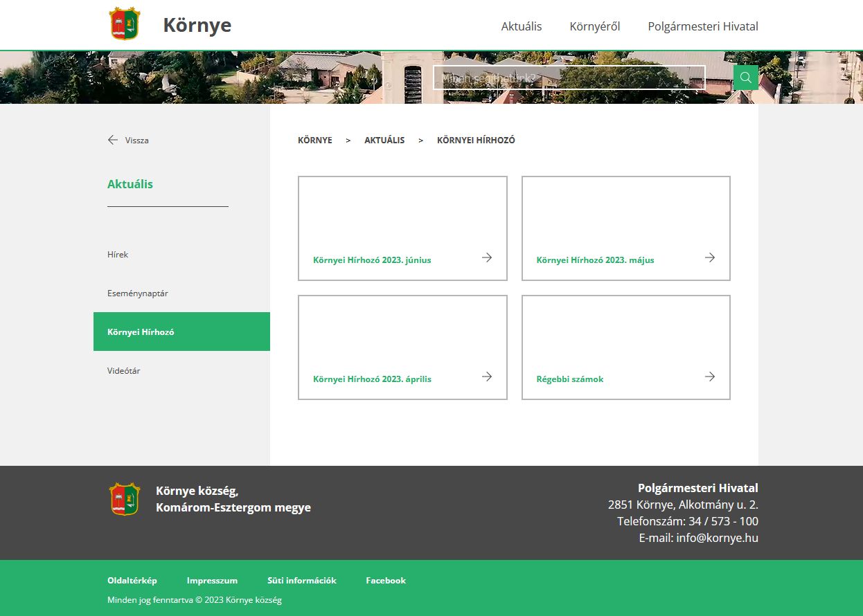This screenshot has width=863, height=616.
Task: Click arrow icon on Környei Hírhozó 2023. április card
Action: pos(487,377)
